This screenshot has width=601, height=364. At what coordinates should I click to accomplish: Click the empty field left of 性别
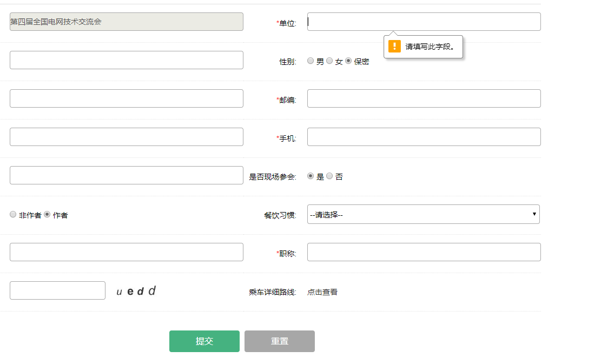point(126,60)
